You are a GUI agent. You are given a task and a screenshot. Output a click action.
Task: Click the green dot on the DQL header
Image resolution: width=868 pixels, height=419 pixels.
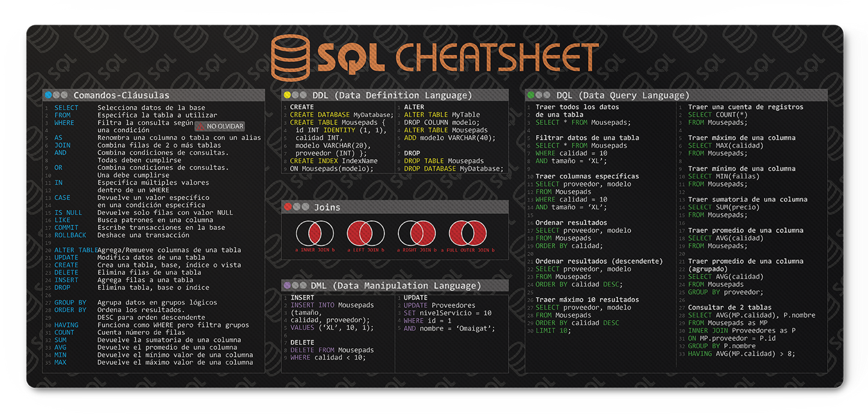(x=531, y=95)
